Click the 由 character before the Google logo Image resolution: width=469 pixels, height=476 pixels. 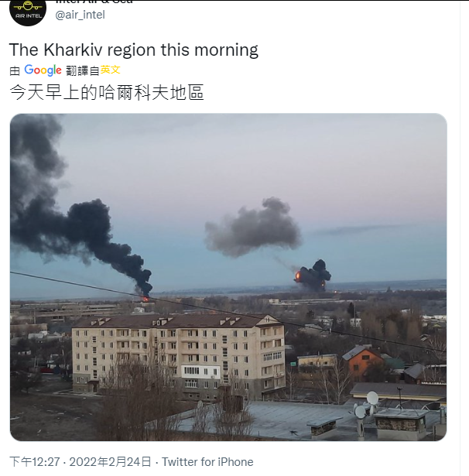pyautogui.click(x=15, y=70)
